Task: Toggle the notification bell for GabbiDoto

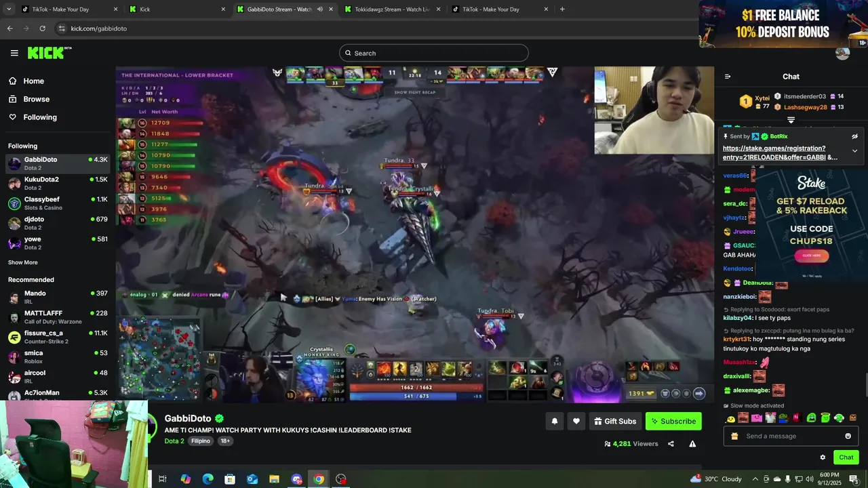Action: pos(554,421)
